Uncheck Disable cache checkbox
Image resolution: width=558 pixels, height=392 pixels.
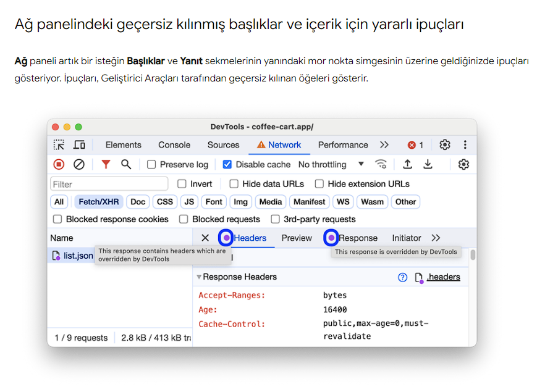[x=227, y=165]
